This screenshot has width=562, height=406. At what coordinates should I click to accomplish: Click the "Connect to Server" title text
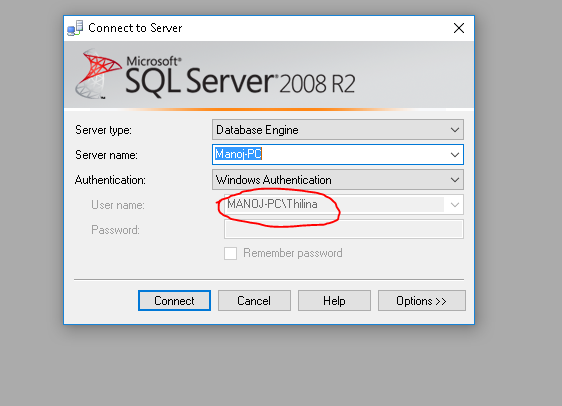pos(135,28)
